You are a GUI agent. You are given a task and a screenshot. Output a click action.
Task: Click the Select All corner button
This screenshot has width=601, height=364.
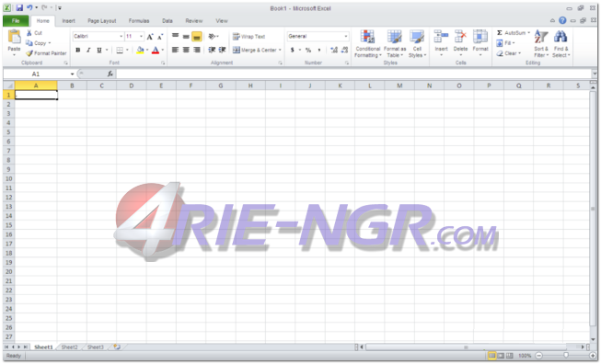point(9,85)
